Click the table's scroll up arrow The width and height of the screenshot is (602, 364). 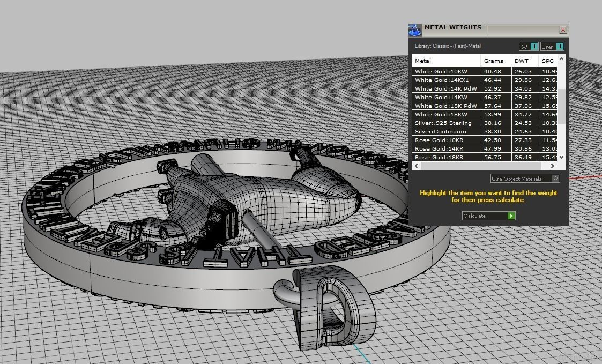coord(561,59)
